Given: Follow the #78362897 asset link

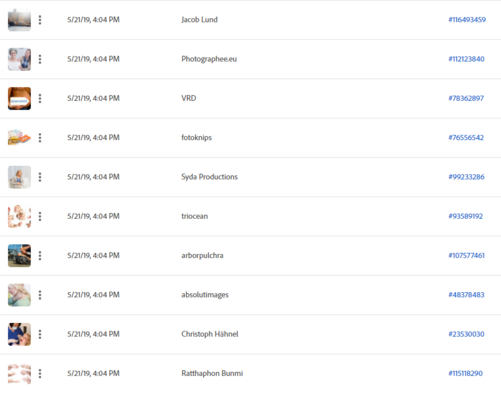Looking at the screenshot, I should tap(466, 98).
